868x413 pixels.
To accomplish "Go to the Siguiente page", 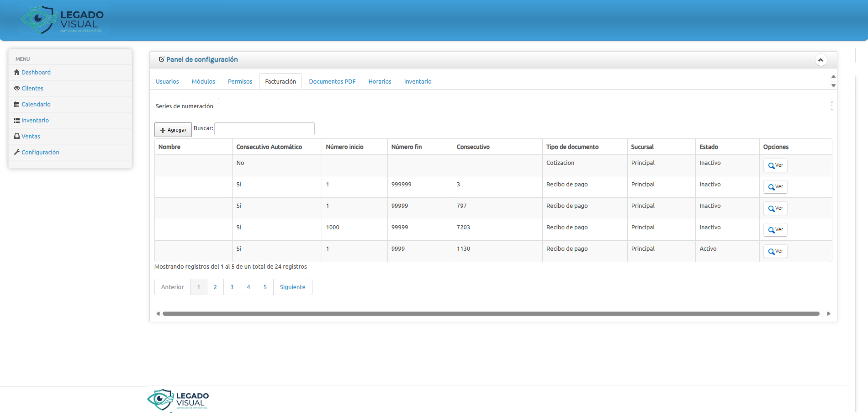I will [x=292, y=287].
